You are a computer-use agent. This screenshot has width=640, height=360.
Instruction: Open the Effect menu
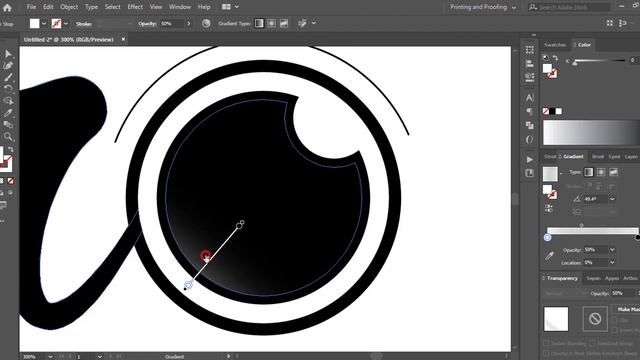[x=135, y=7]
